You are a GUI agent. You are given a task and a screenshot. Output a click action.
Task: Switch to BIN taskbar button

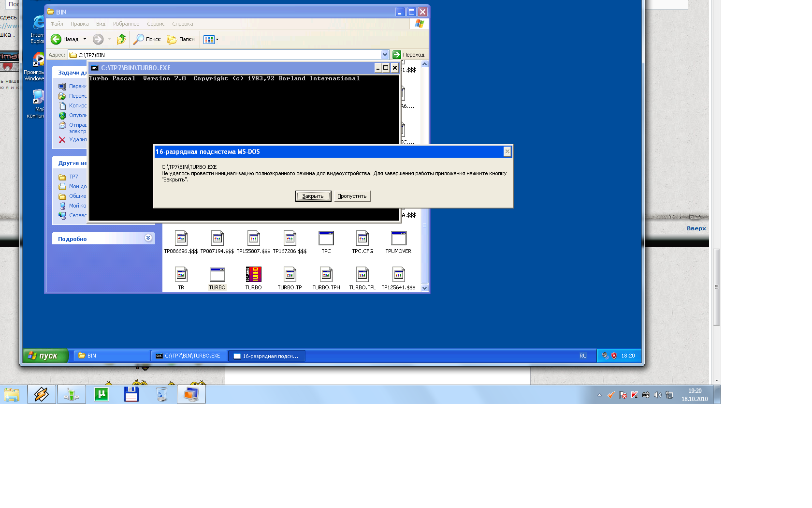click(112, 356)
